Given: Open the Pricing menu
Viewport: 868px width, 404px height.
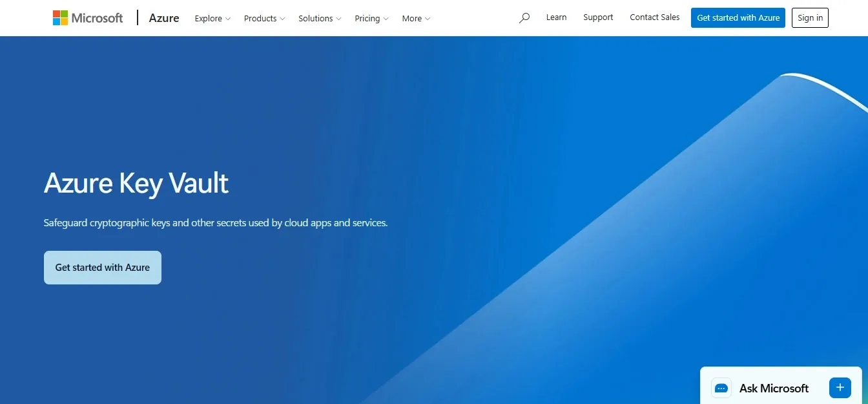Looking at the screenshot, I should click(372, 18).
